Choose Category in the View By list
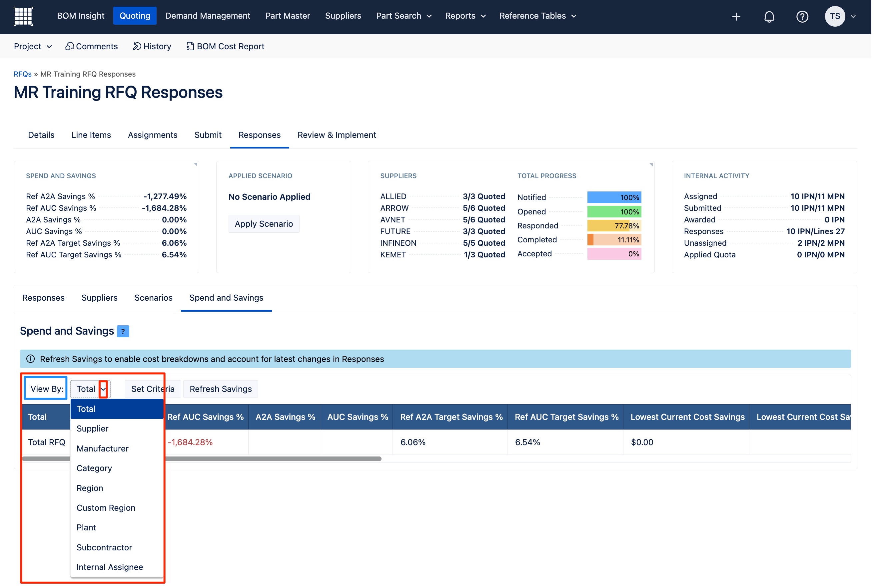This screenshot has width=885, height=588. pos(117,468)
